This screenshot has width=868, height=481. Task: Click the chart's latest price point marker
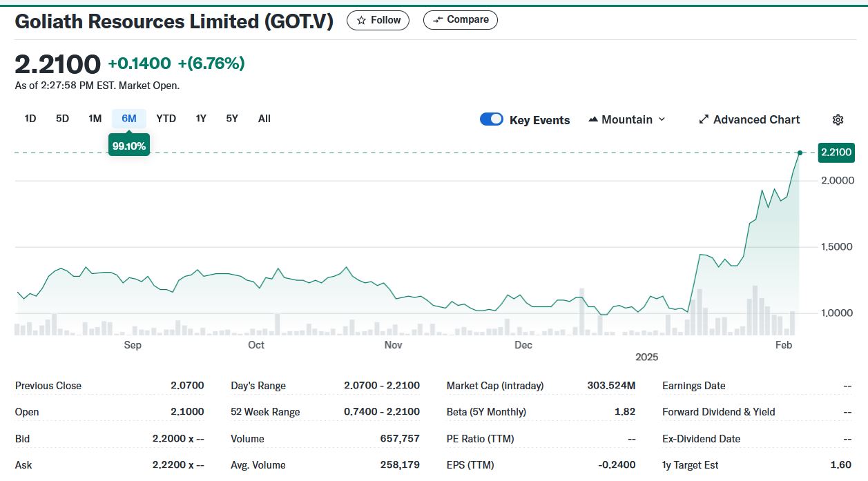click(800, 153)
